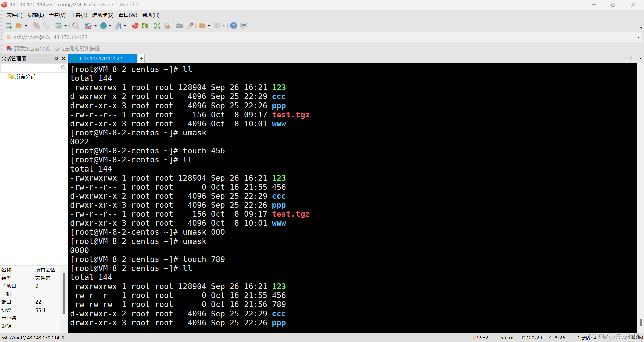Open the tab list dropdown arrow

pos(640,58)
